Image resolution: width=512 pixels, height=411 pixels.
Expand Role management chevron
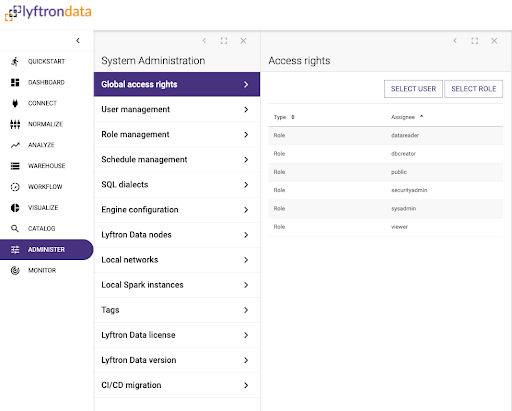(x=246, y=134)
